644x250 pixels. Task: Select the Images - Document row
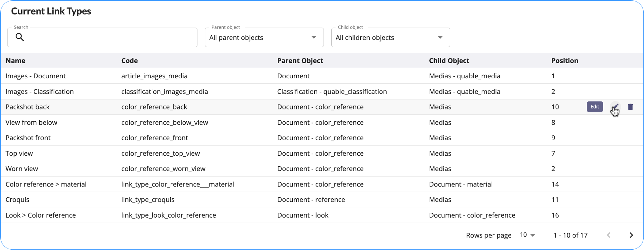tap(35, 76)
